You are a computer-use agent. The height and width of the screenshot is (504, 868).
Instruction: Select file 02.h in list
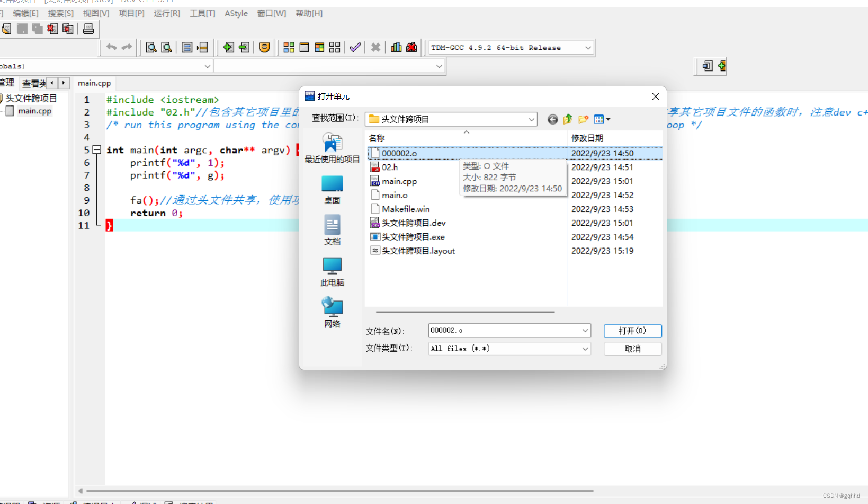[390, 167]
